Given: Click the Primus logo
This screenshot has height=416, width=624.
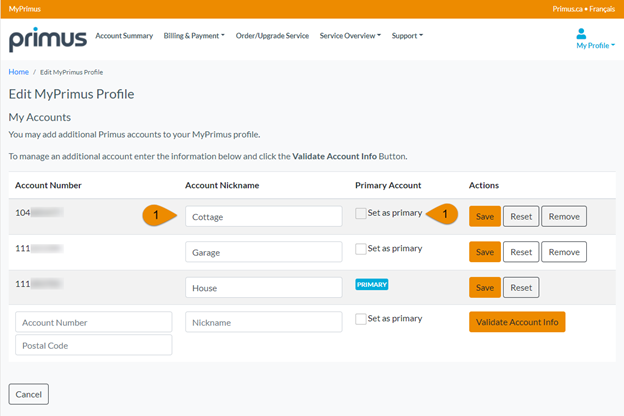Looking at the screenshot, I should point(48,39).
